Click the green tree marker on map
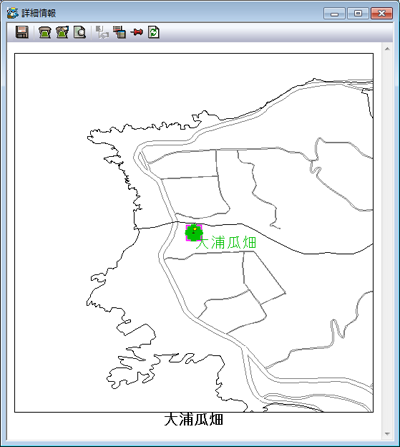 [x=194, y=233]
